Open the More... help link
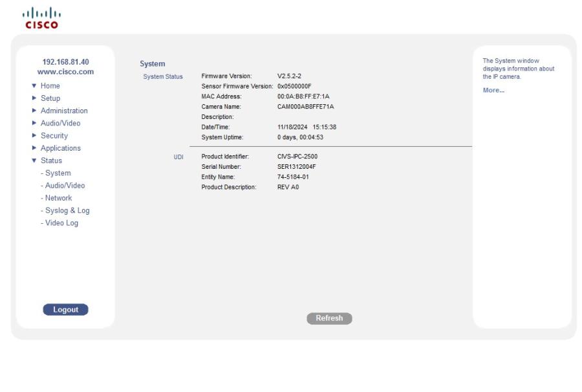582x392 pixels. click(493, 90)
